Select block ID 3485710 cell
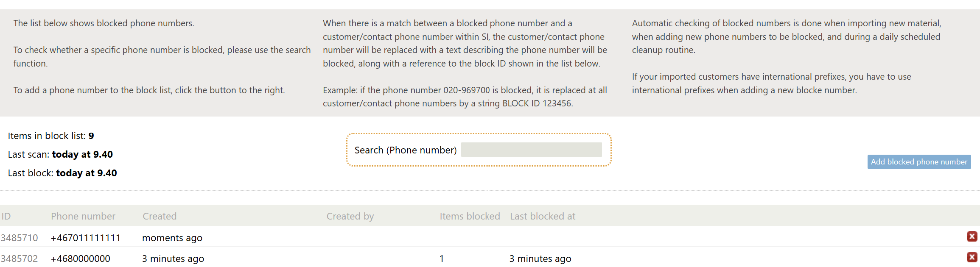This screenshot has height=267, width=980. 20,238
